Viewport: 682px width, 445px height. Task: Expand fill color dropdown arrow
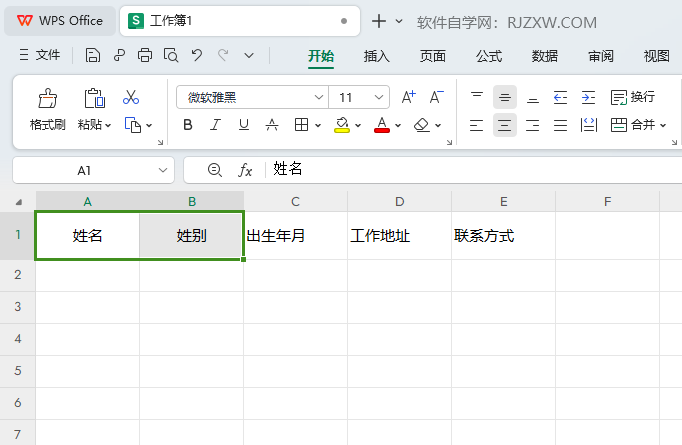358,126
